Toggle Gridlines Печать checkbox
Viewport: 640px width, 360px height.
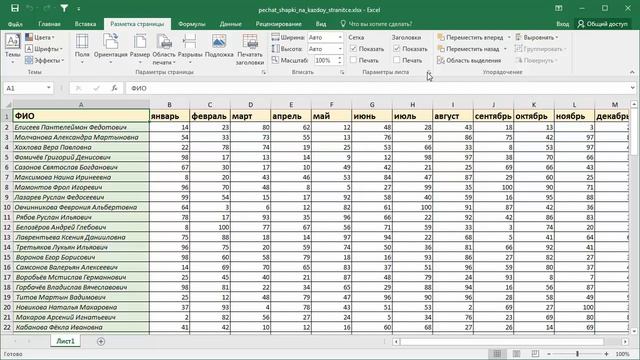click(353, 60)
